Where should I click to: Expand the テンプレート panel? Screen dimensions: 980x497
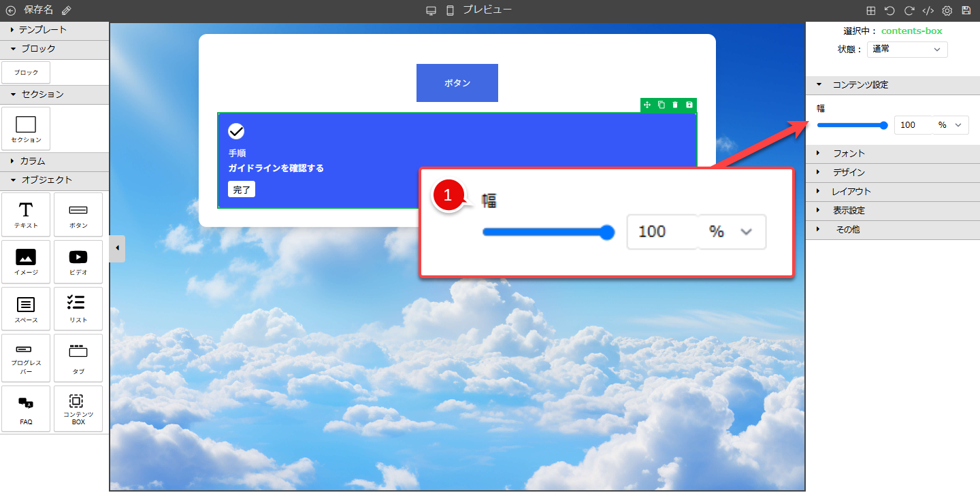coord(42,30)
